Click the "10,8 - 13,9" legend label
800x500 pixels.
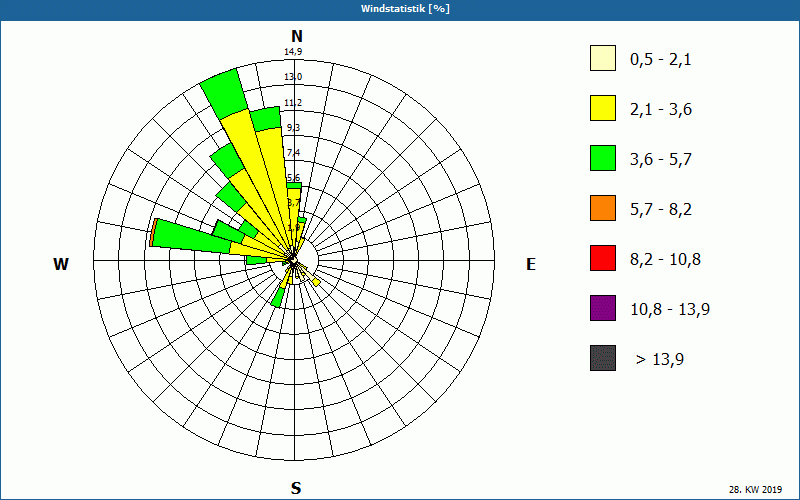pos(670,309)
